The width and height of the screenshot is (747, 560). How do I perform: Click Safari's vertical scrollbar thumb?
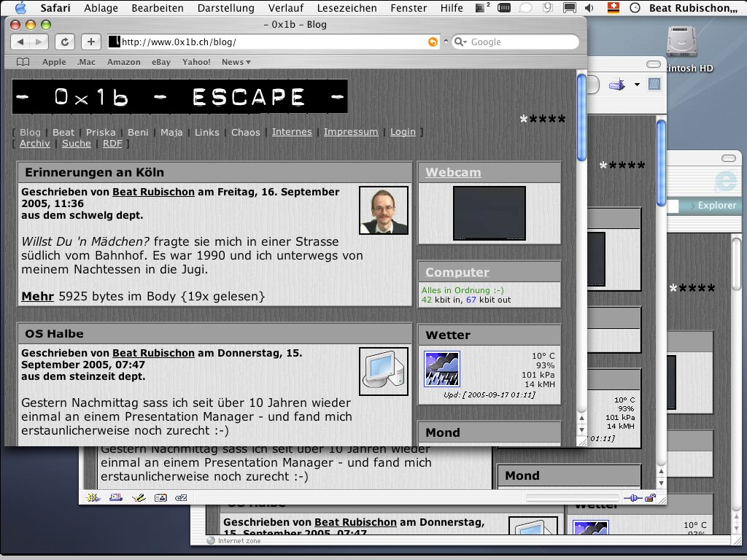click(x=581, y=117)
